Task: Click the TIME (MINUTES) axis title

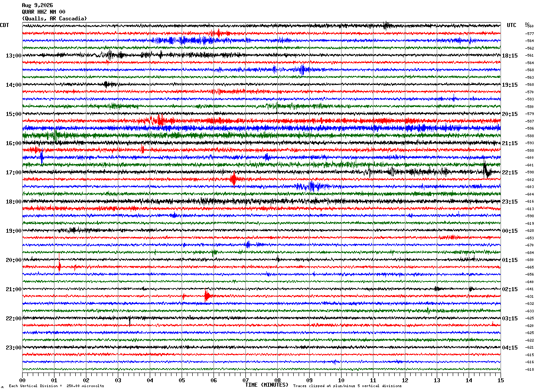Action: (267, 385)
